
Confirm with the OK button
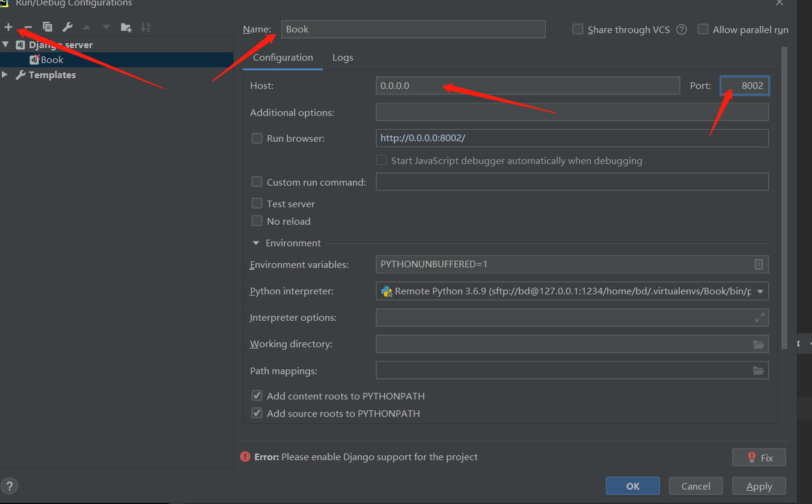coord(632,486)
